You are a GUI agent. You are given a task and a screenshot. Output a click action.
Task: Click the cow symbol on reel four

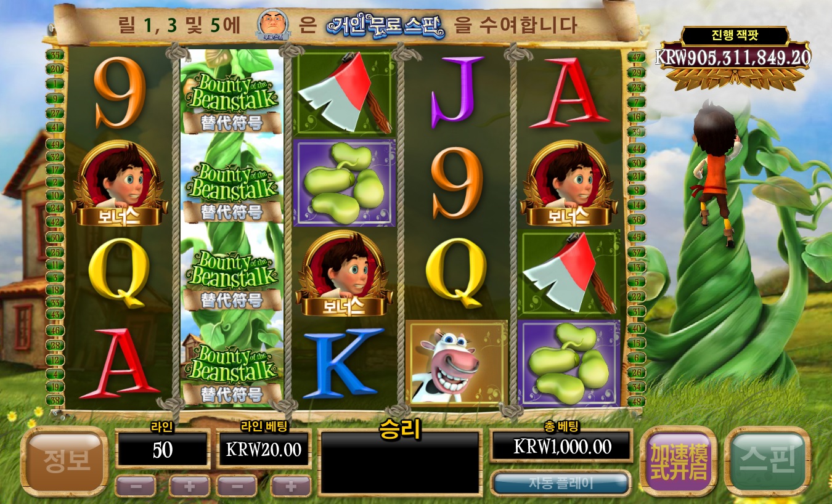pyautogui.click(x=457, y=363)
